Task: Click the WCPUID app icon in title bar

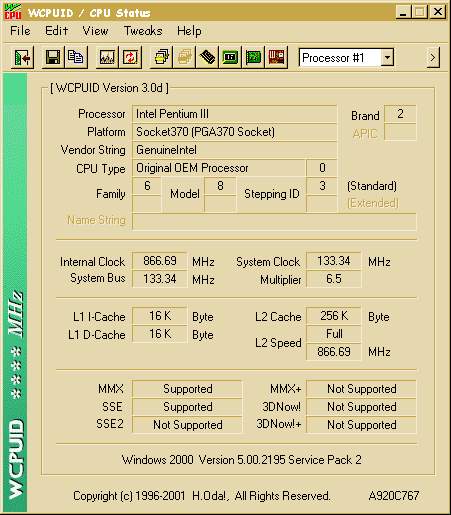Action: pos(13,12)
